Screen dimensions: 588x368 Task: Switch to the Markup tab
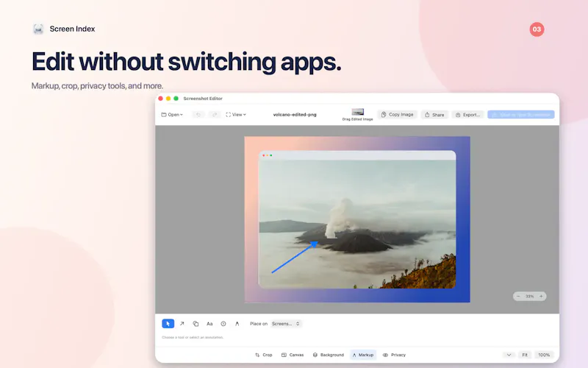363,355
